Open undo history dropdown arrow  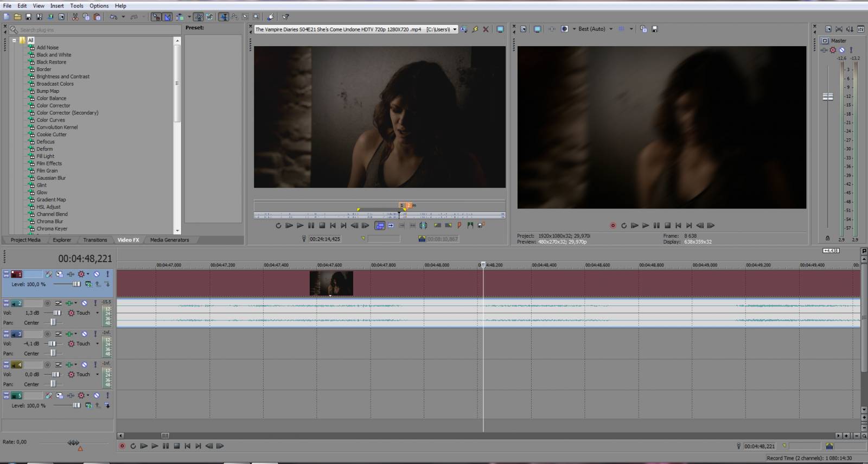point(123,17)
